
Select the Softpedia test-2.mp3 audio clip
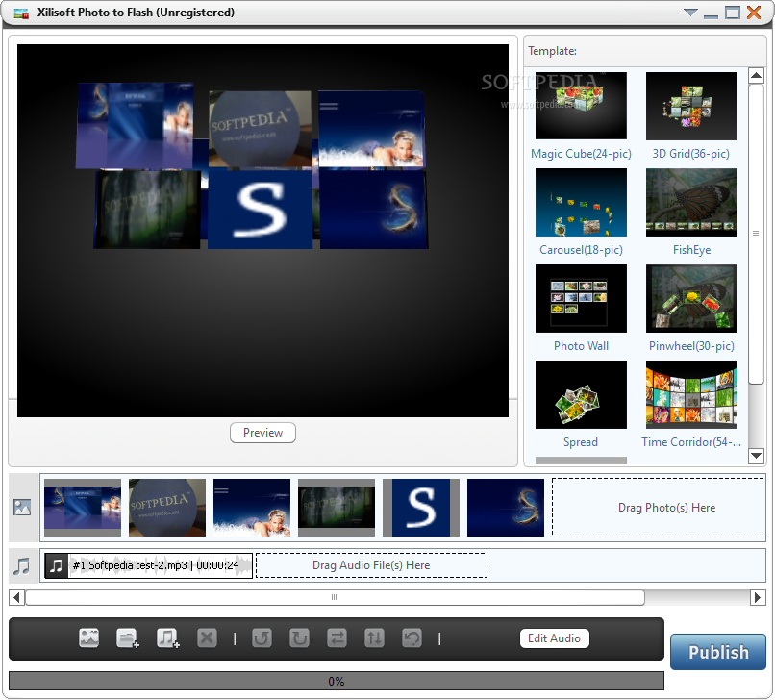pos(149,565)
